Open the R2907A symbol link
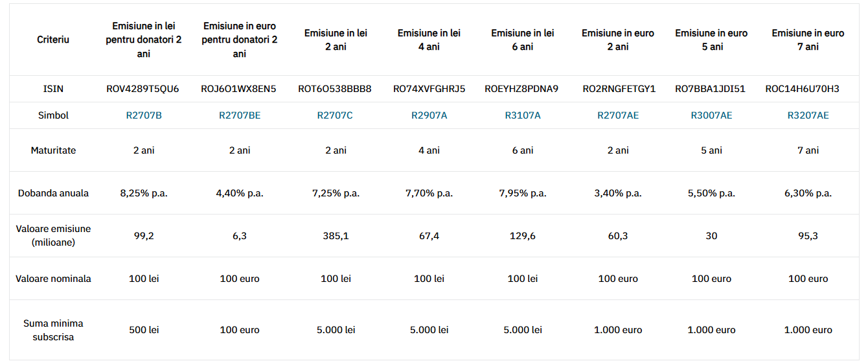This screenshot has height=361, width=868. (x=429, y=115)
